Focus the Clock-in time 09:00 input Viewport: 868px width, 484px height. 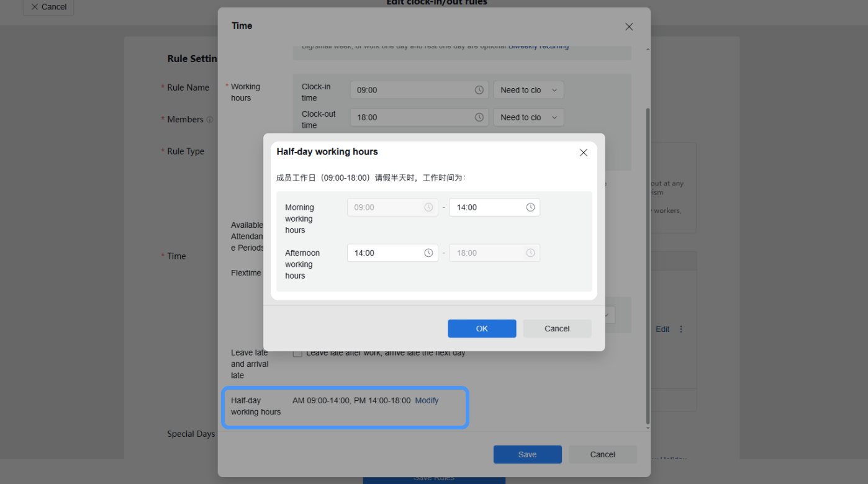419,90
